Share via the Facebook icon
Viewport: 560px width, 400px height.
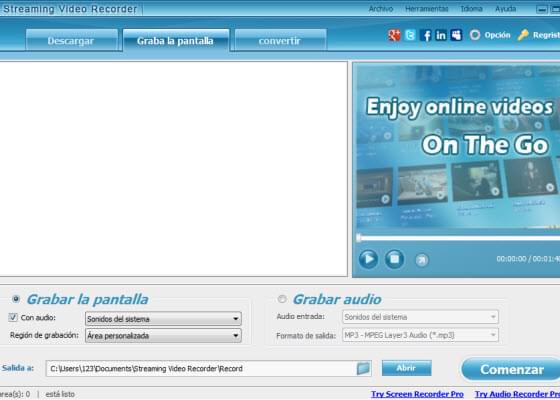click(x=425, y=35)
